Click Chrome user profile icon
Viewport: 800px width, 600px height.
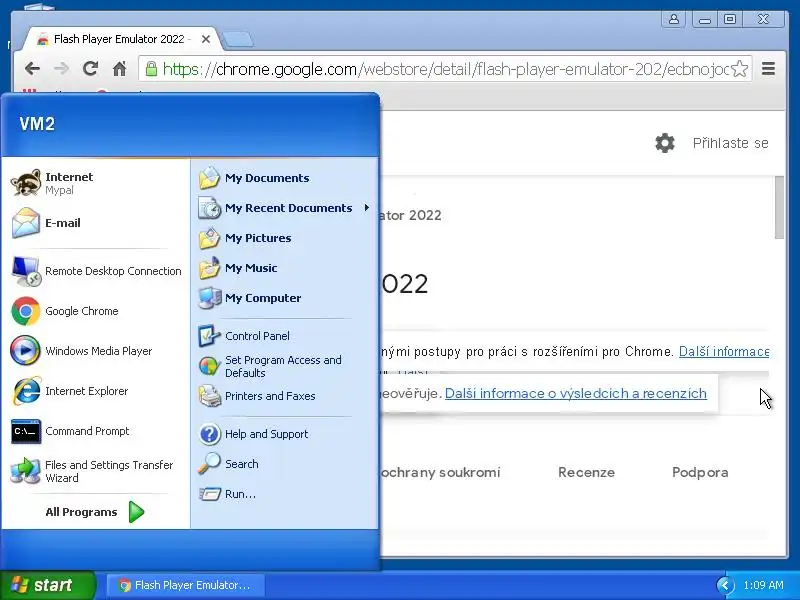[x=673, y=19]
